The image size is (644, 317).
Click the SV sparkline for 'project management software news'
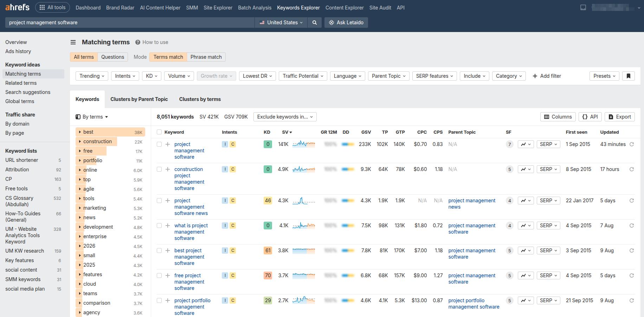[304, 201]
